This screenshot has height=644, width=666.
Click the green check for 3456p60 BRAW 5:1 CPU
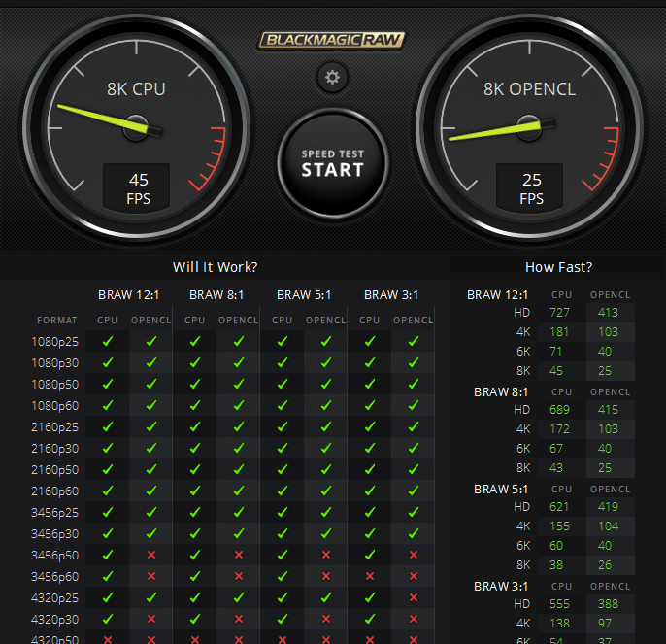282,576
